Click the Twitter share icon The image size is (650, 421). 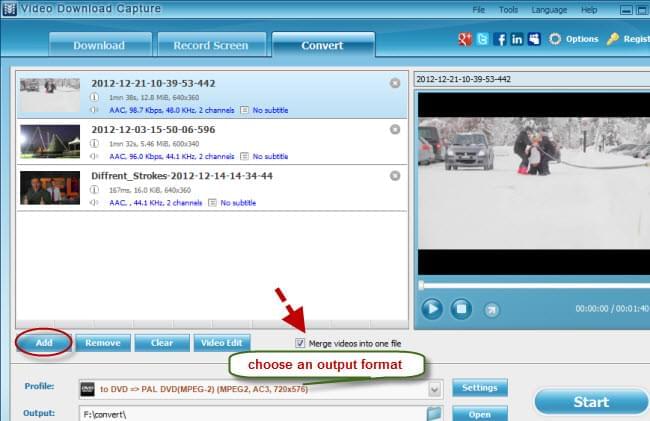(483, 39)
